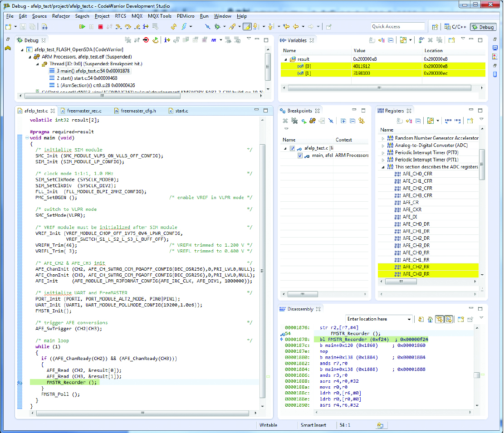
Task: Disable the main breakpoint checkbox
Action: point(300,156)
